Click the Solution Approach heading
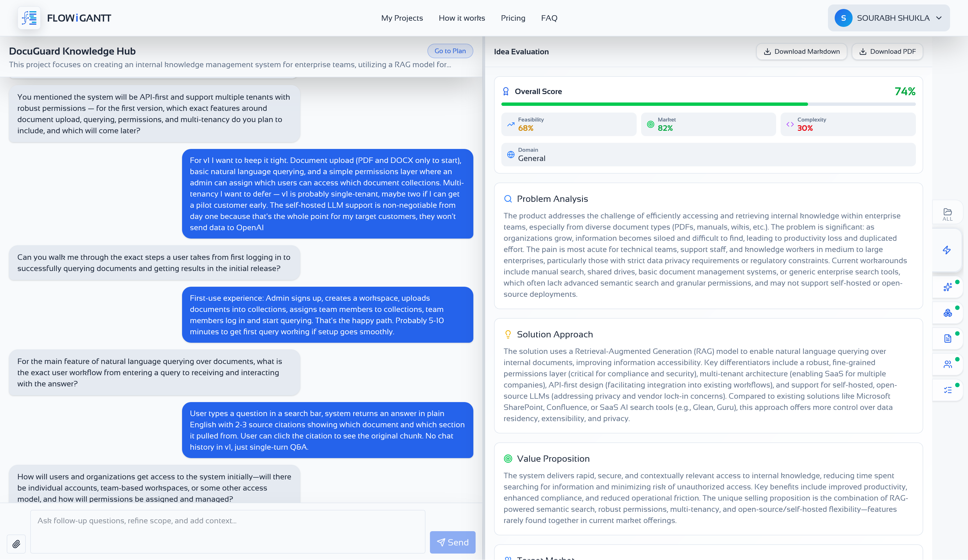 555,334
